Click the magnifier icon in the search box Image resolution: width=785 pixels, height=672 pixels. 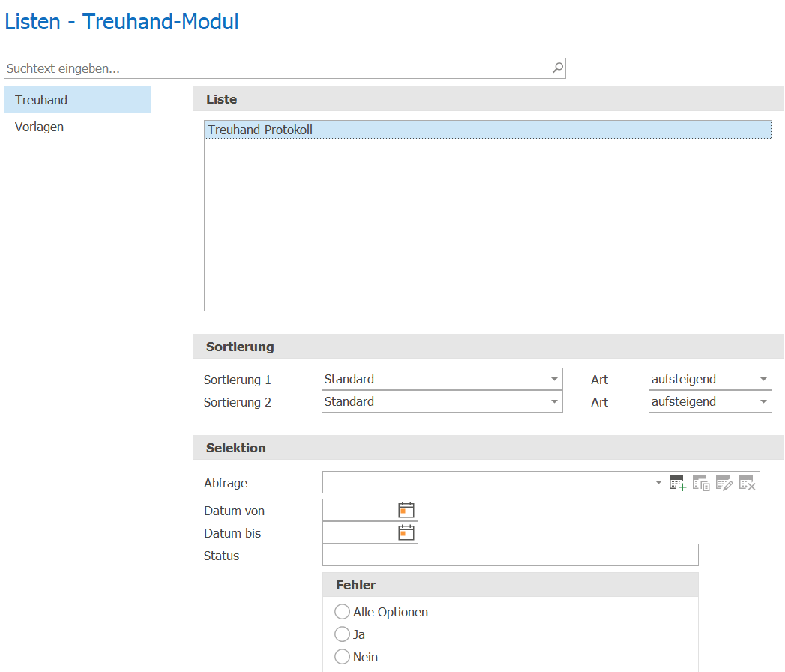(x=557, y=67)
